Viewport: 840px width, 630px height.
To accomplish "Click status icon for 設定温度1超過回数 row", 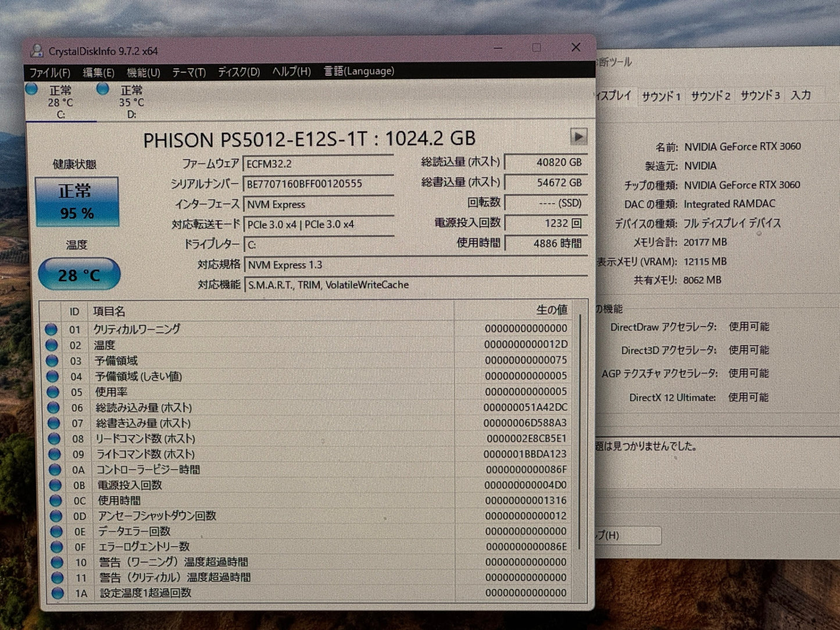I will pos(58,593).
